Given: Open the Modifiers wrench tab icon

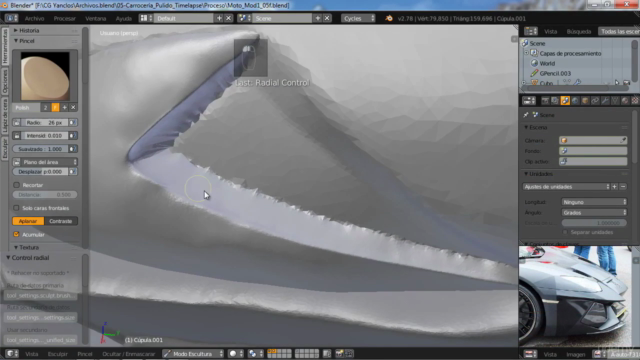Looking at the screenshot, I should (x=605, y=100).
